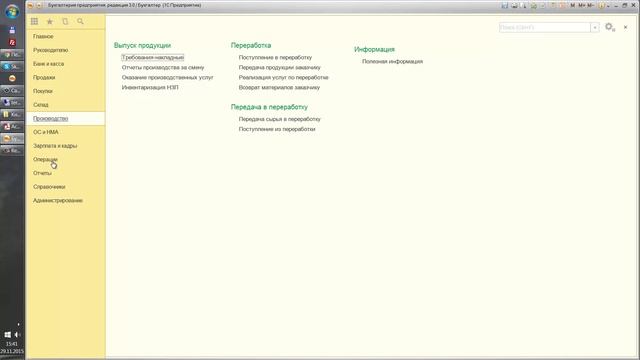
Task: Open the Зарплата и кадры section
Action: click(55, 146)
